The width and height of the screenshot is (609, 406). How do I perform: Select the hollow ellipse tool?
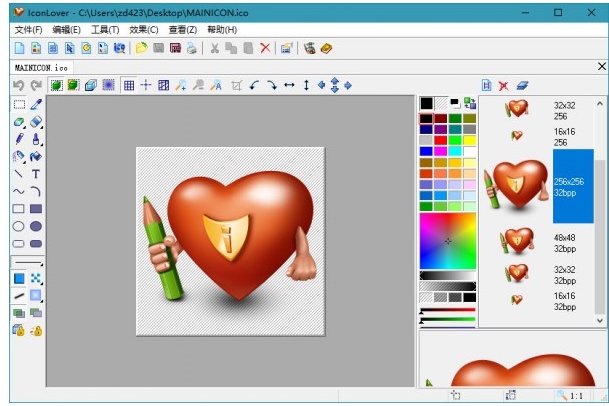tap(18, 226)
